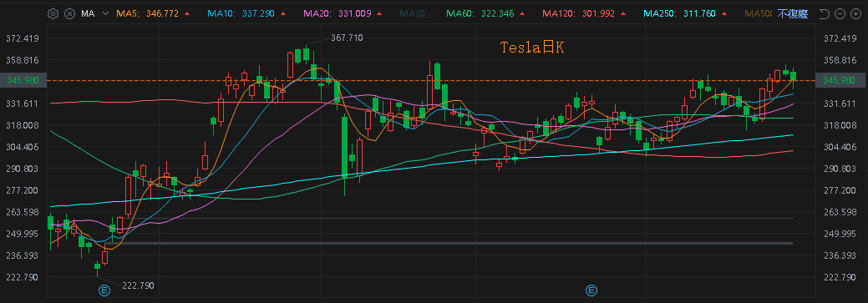Click the tall green candle at the 367.710 peak
The width and height of the screenshot is (868, 303).
[x=306, y=54]
